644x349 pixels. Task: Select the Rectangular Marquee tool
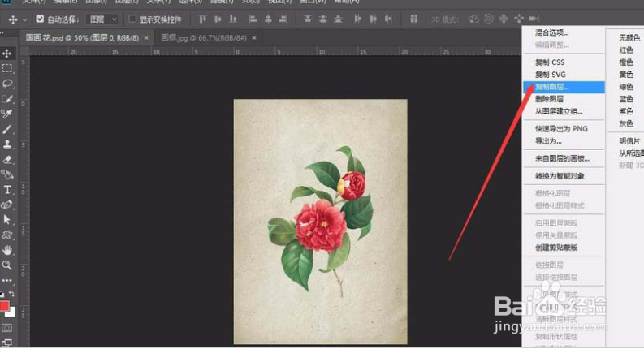7,68
